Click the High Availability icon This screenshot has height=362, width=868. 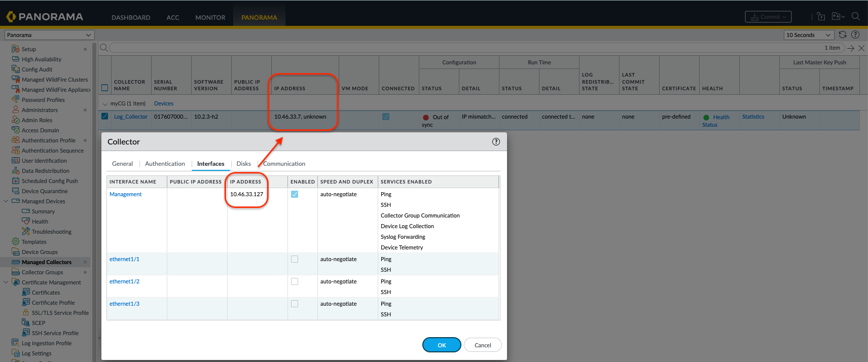(15, 59)
